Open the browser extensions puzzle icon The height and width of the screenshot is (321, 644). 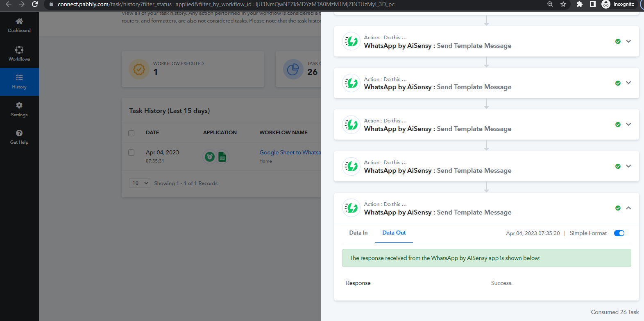click(579, 4)
